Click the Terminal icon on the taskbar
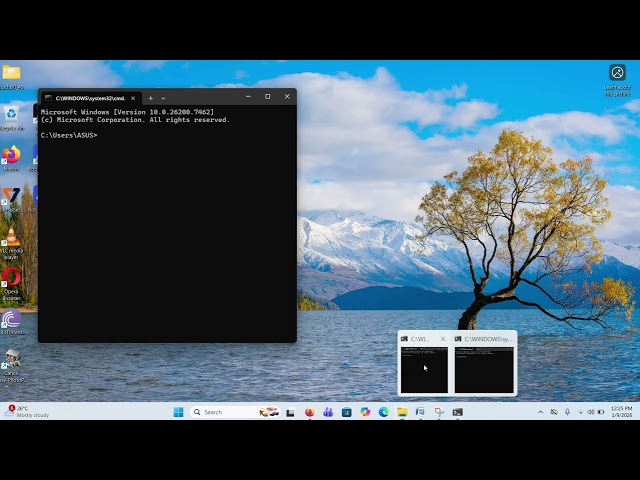Screen dimensions: 640x480 coord(458,412)
